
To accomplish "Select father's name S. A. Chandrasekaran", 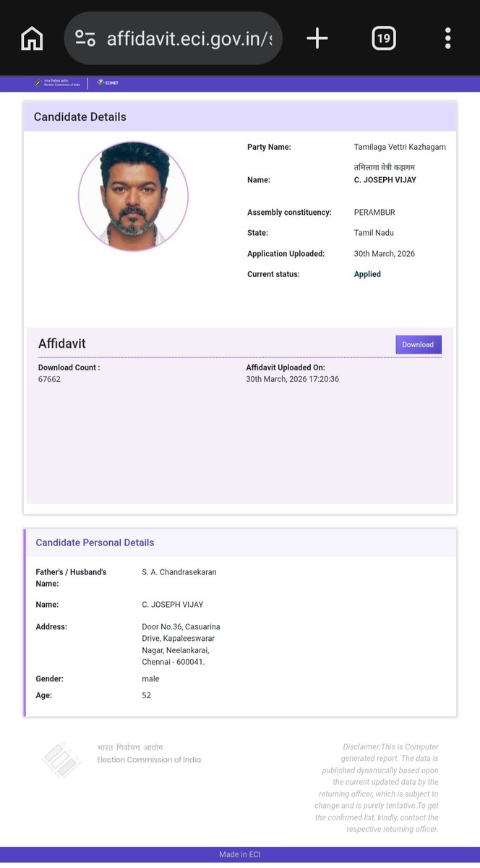I will tap(179, 572).
